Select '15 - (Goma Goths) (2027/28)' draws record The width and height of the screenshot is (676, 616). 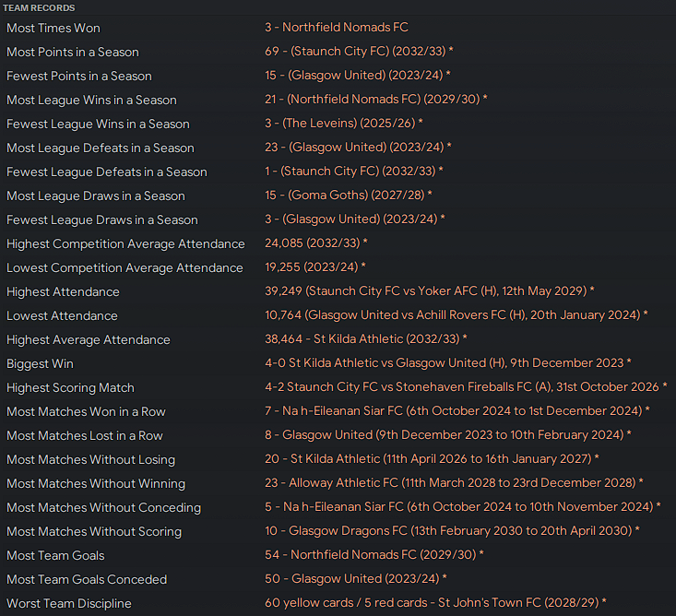(x=349, y=195)
